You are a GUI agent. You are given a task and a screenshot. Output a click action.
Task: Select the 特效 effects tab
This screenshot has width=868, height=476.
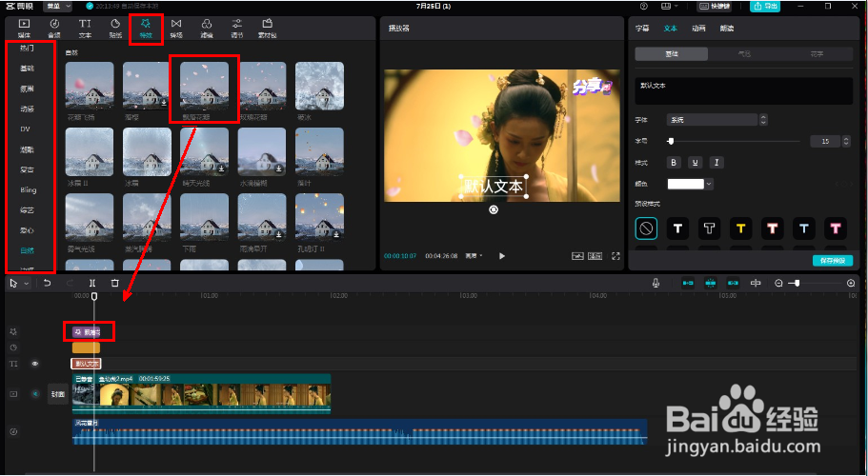pyautogui.click(x=146, y=28)
